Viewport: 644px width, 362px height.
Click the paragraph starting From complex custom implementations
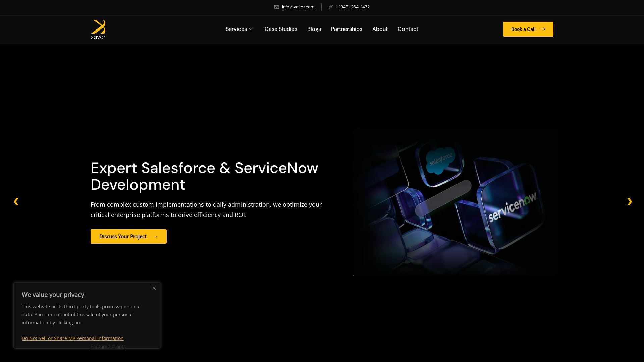click(x=206, y=209)
